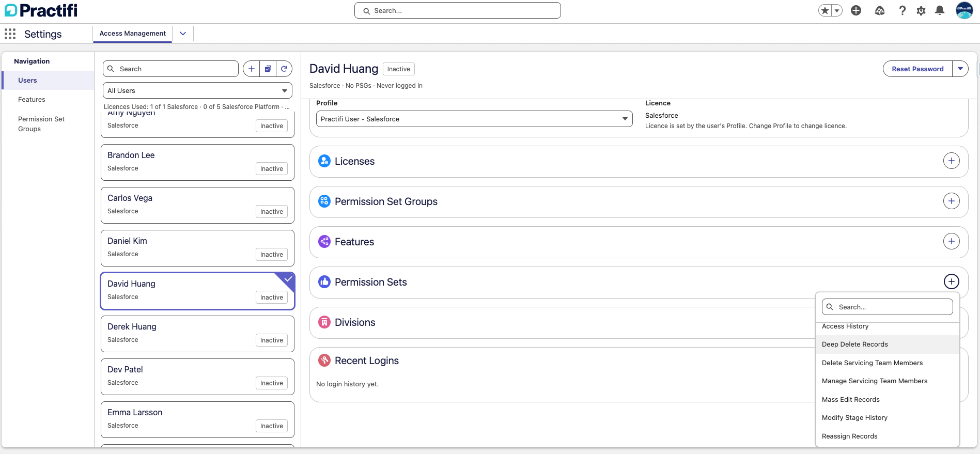Choose Deep Delete Records permission set
The width and height of the screenshot is (980, 454).
(888, 345)
